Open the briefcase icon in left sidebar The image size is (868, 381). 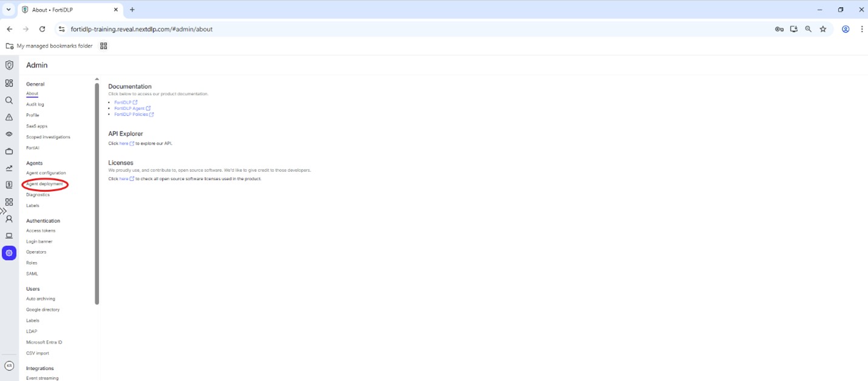pyautogui.click(x=9, y=151)
